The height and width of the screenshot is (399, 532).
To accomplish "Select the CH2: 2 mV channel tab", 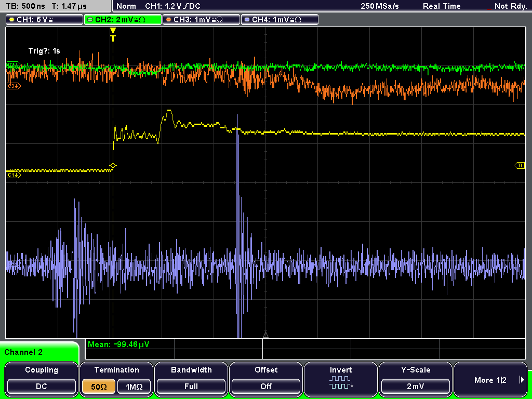I will (x=123, y=19).
